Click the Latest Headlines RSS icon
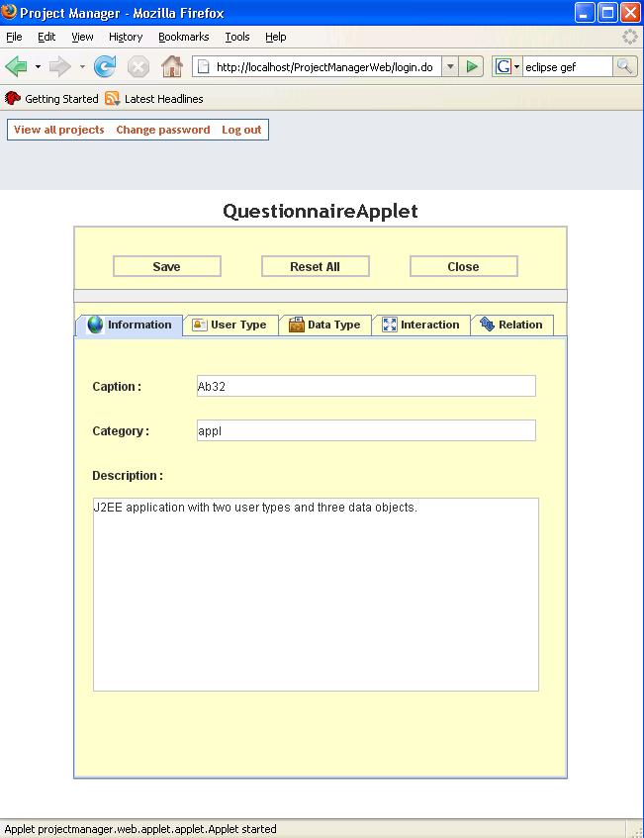 (x=112, y=98)
